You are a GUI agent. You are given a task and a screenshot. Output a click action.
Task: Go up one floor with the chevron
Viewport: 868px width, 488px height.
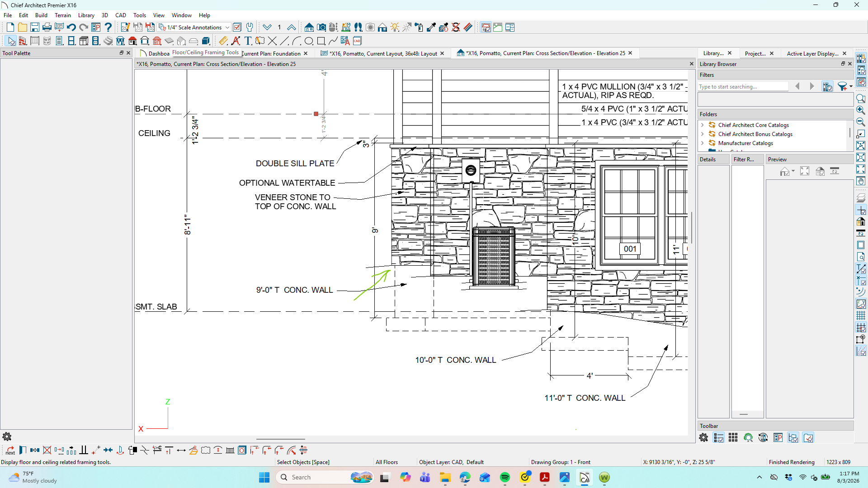click(x=292, y=28)
